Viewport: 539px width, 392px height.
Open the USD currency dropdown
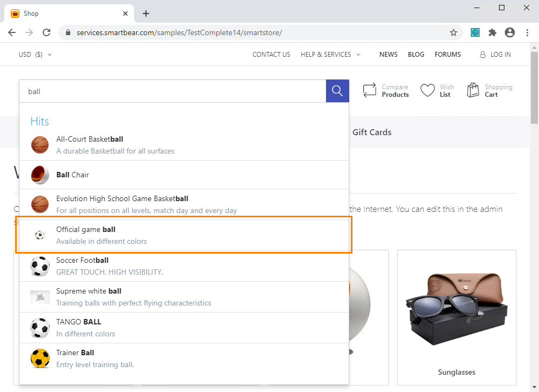35,54
